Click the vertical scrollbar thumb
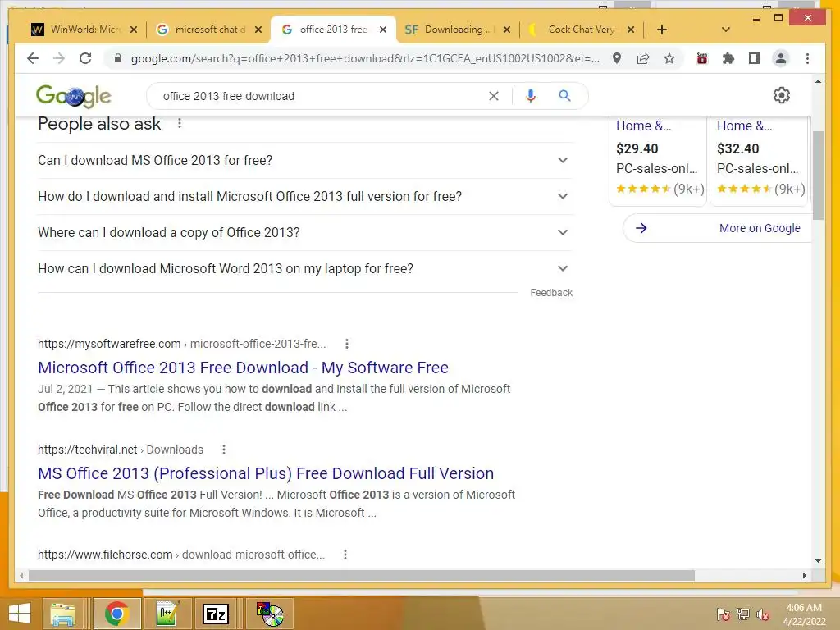This screenshot has width=840, height=630. click(x=818, y=176)
